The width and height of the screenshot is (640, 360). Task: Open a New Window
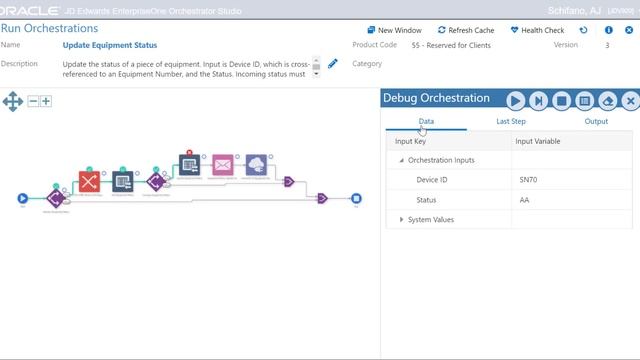(x=394, y=30)
